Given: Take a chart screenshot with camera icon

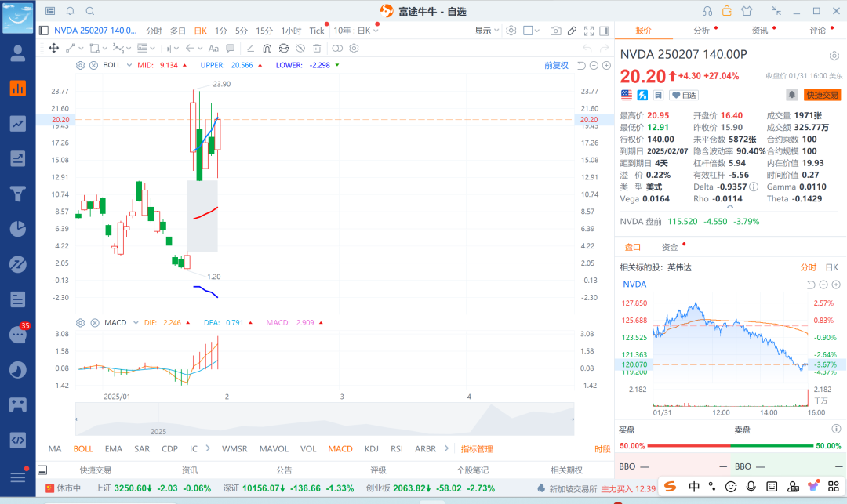Looking at the screenshot, I should [555, 31].
